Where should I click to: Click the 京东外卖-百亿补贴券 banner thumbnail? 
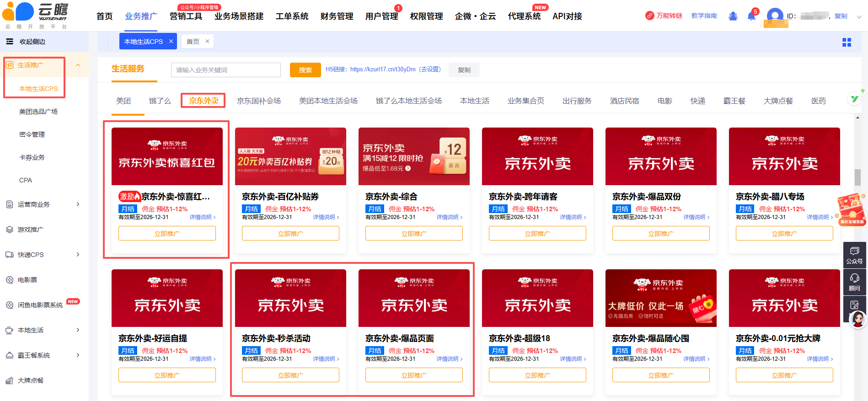click(x=290, y=156)
